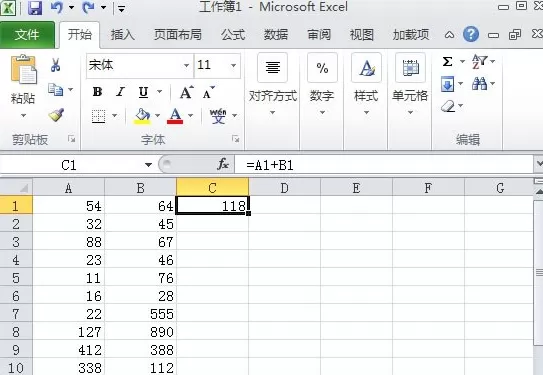Expand the 粘贴 paste options arrow

point(24,115)
